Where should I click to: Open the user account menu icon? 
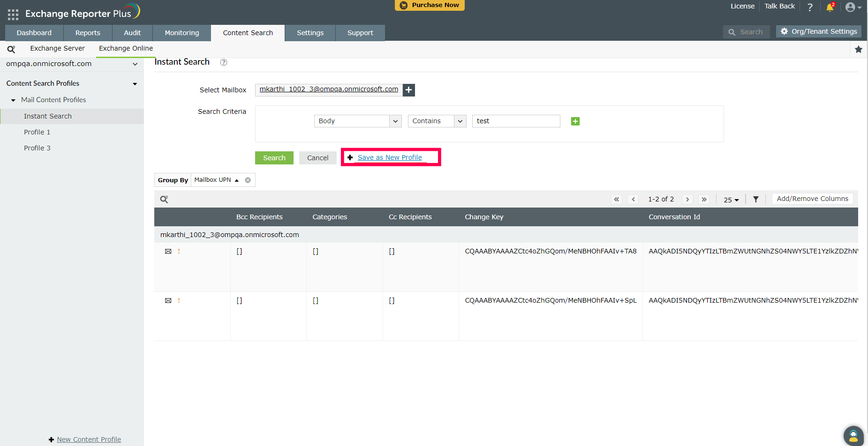pos(851,7)
